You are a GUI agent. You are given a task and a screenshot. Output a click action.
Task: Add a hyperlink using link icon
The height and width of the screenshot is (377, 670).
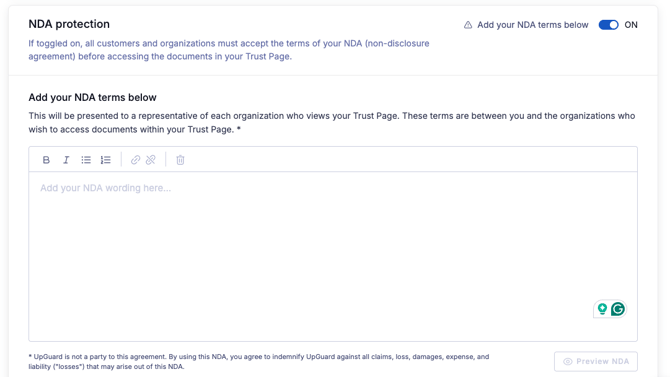[x=135, y=160]
